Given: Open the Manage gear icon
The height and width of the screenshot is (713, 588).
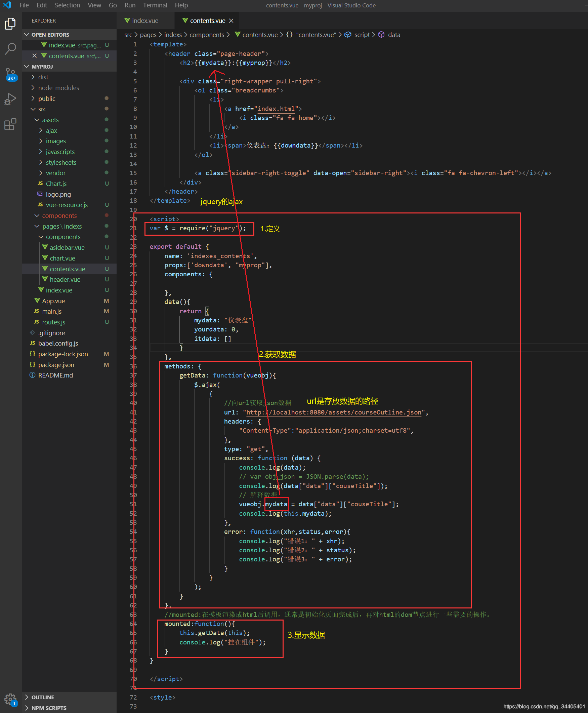Looking at the screenshot, I should 10,699.
